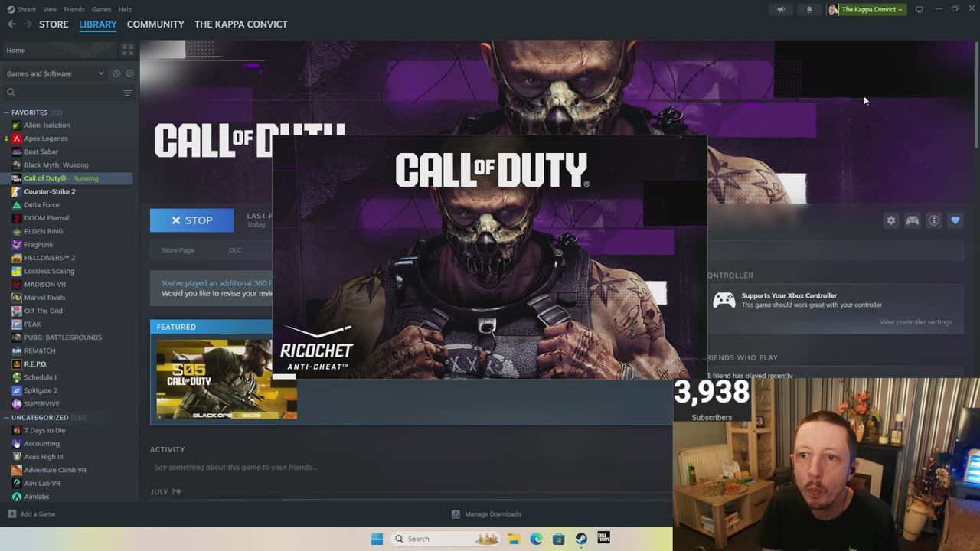The image size is (980, 551).
Task: Click the controller layout icon
Action: pyautogui.click(x=912, y=220)
